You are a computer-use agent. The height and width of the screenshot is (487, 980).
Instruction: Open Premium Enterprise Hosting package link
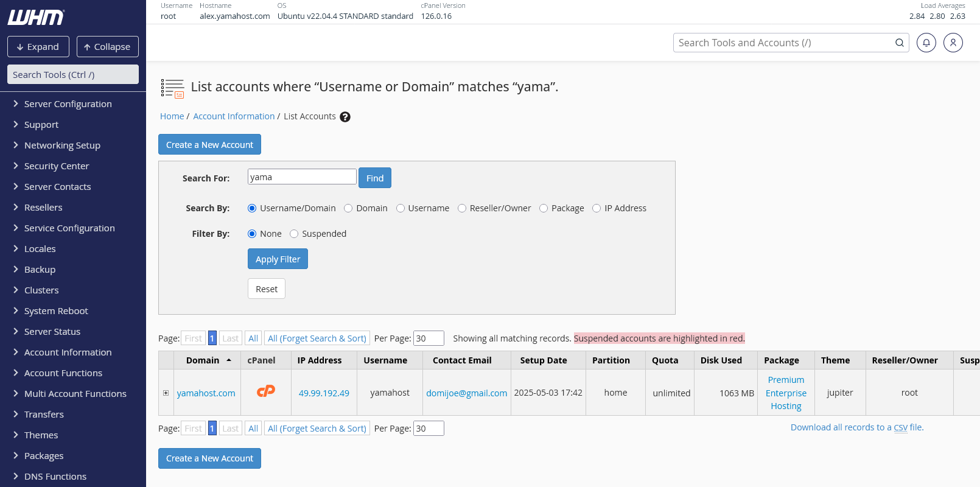pyautogui.click(x=786, y=393)
